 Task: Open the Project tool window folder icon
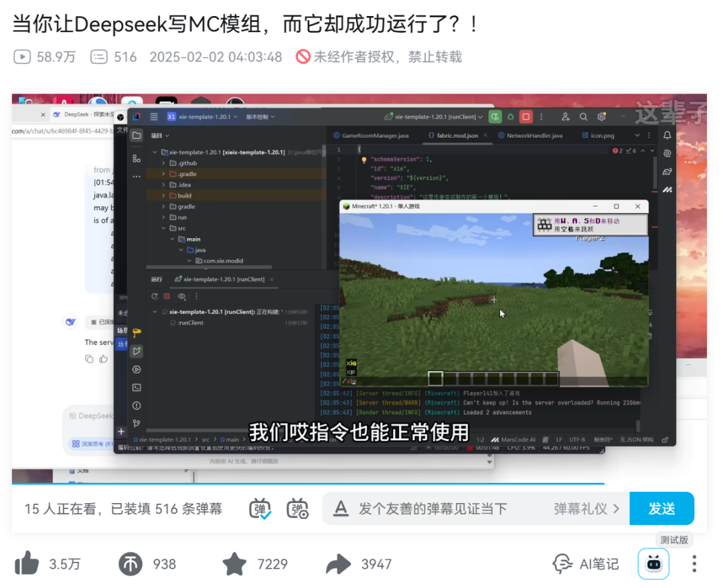tap(137, 136)
